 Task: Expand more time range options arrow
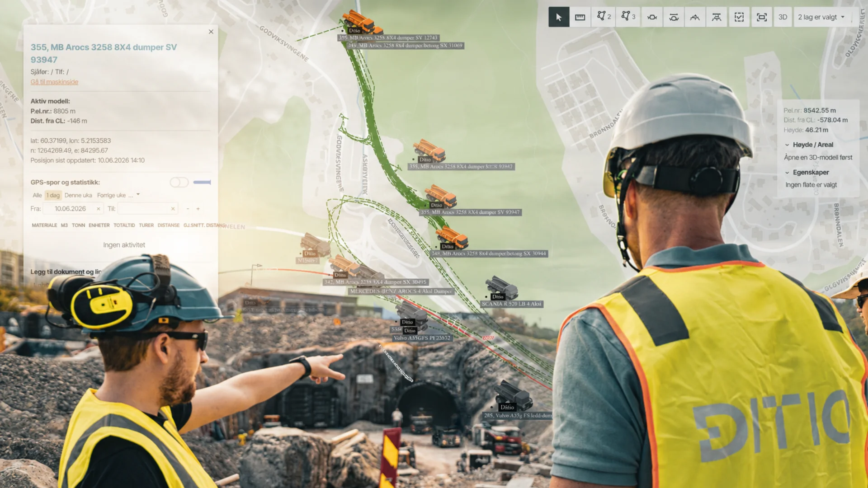coord(138,195)
